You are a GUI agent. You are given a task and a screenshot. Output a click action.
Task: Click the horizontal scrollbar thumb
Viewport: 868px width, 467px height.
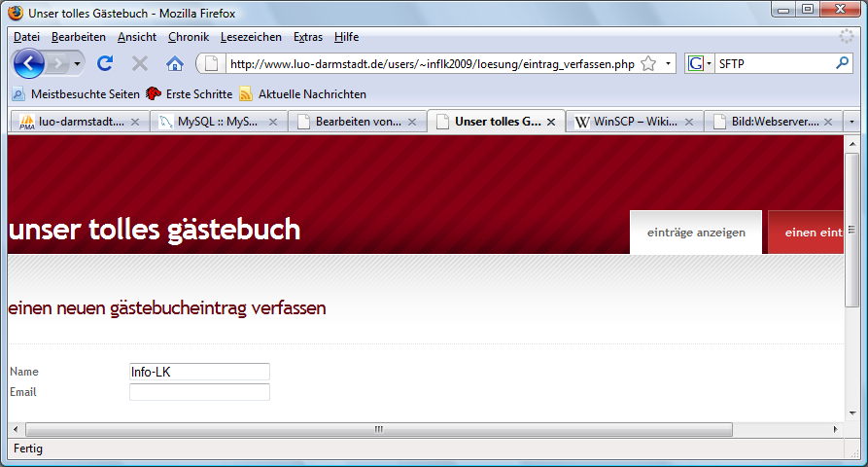[x=379, y=428]
